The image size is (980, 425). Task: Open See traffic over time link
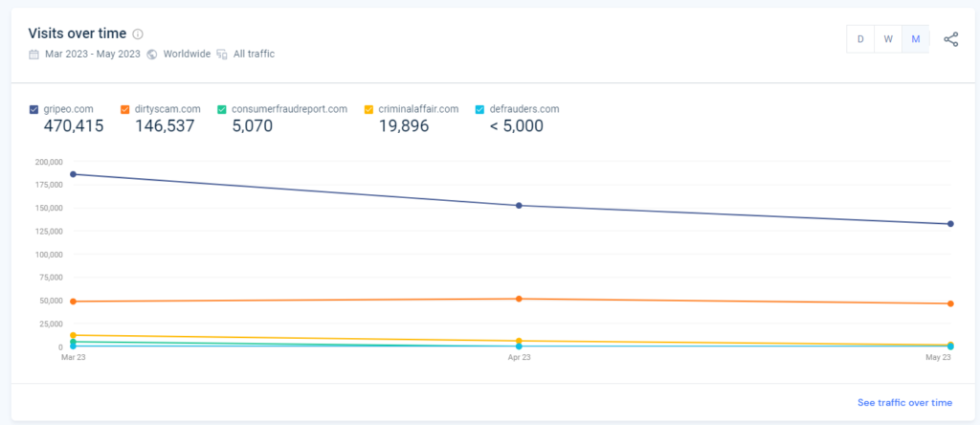904,403
